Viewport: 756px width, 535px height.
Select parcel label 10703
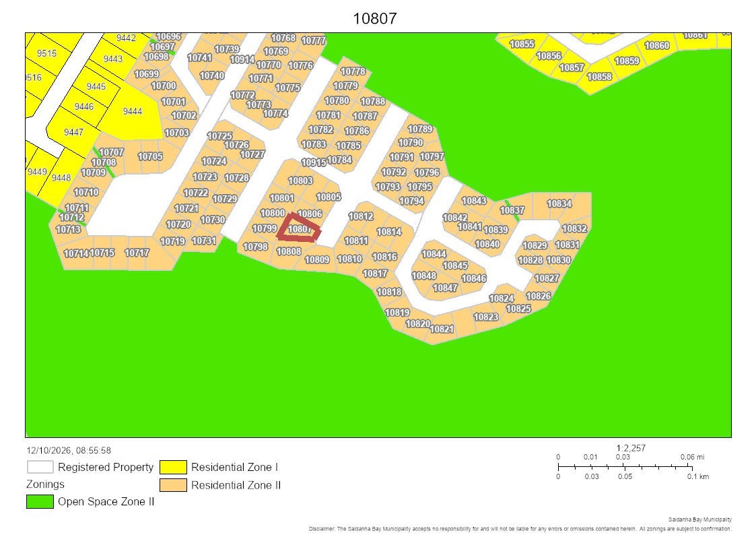pyautogui.click(x=177, y=133)
